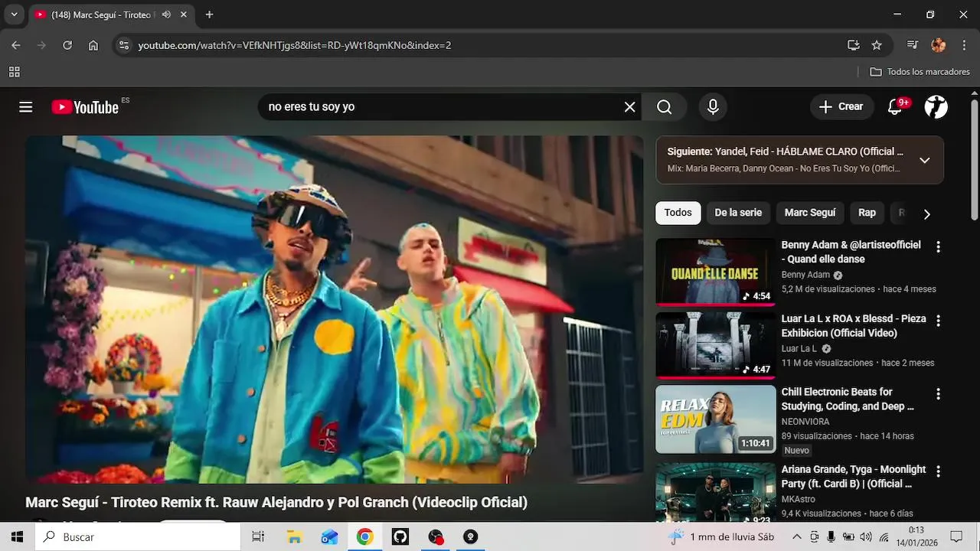Open Pieza Exhibicion video thumbnail
The width and height of the screenshot is (980, 551).
pos(715,345)
